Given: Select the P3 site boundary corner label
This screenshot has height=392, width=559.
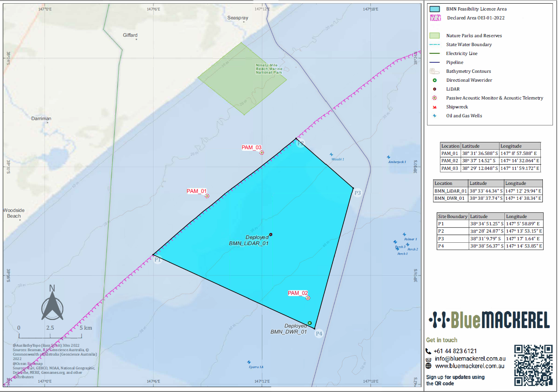Looking at the screenshot, I should tap(357, 193).
